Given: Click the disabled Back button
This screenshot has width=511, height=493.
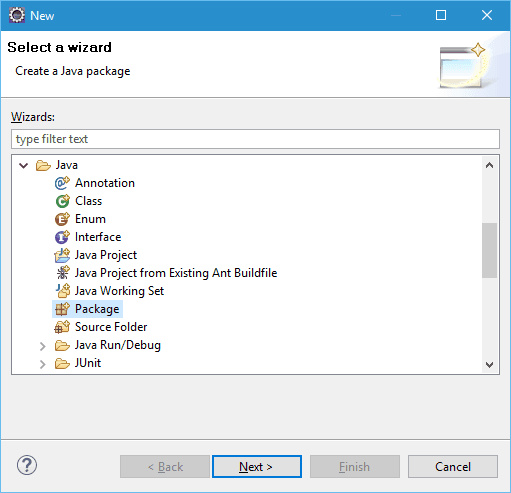Looking at the screenshot, I should coord(165,467).
